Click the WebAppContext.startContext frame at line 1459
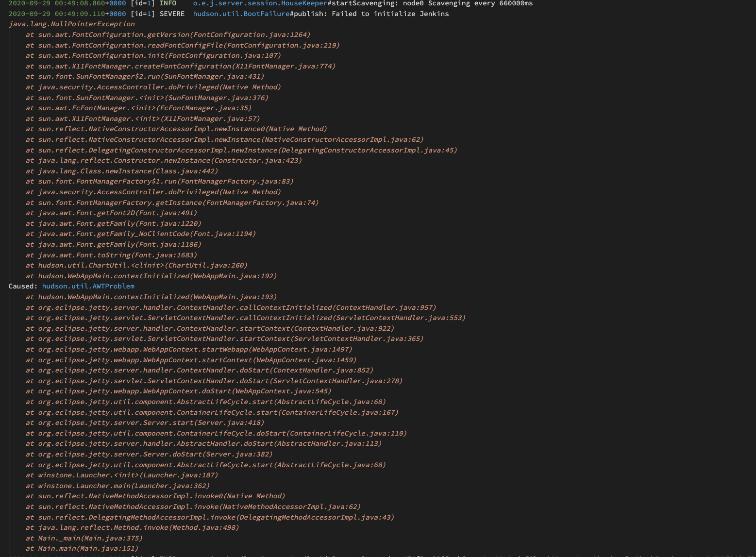 [191, 360]
